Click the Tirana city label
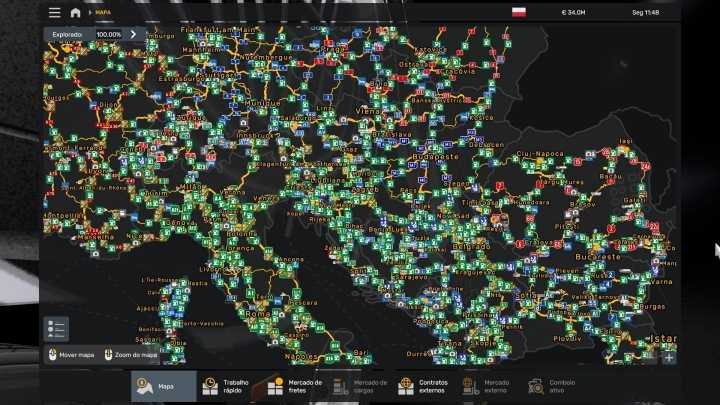 (450, 343)
